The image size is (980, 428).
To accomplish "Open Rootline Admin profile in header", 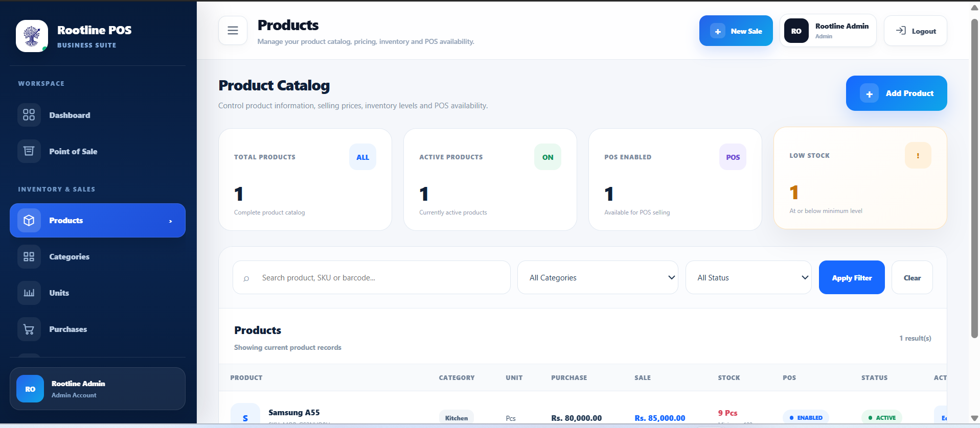I will pos(828,31).
